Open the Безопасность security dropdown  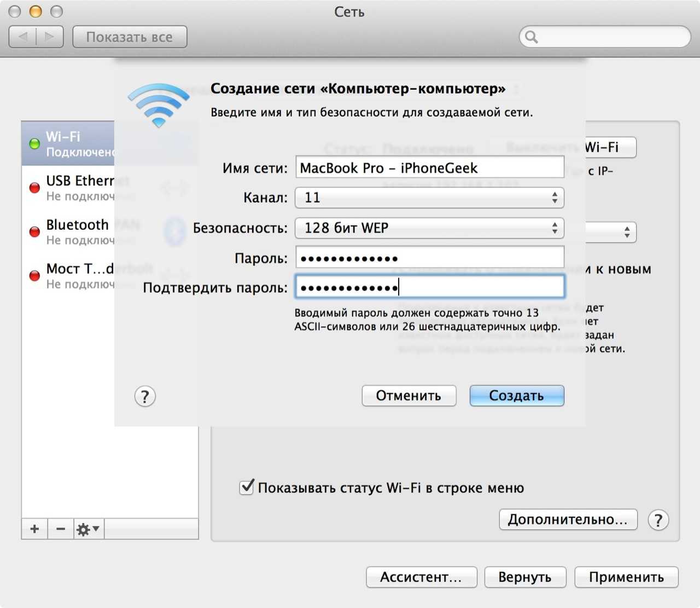pyautogui.click(x=429, y=228)
